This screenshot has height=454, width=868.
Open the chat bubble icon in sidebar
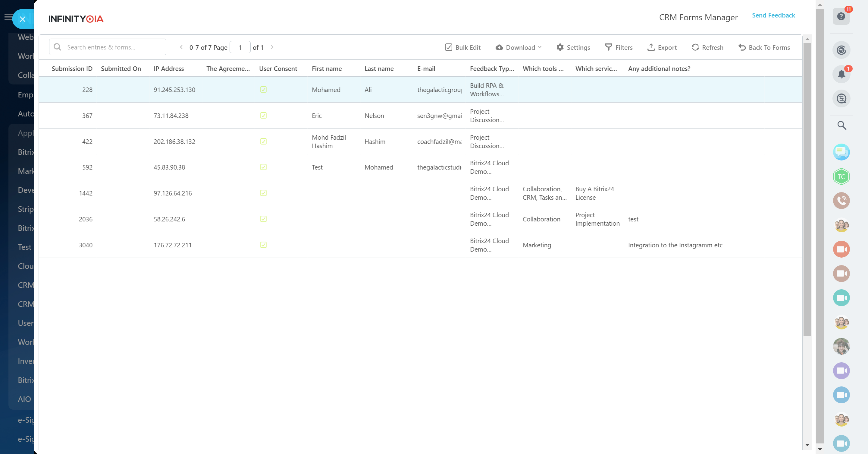click(x=841, y=152)
